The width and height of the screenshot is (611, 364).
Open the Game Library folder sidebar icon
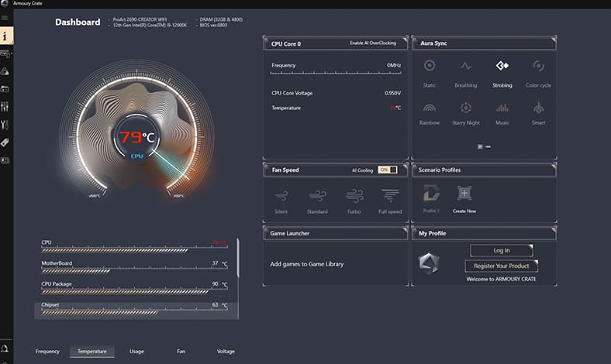coord(5,89)
